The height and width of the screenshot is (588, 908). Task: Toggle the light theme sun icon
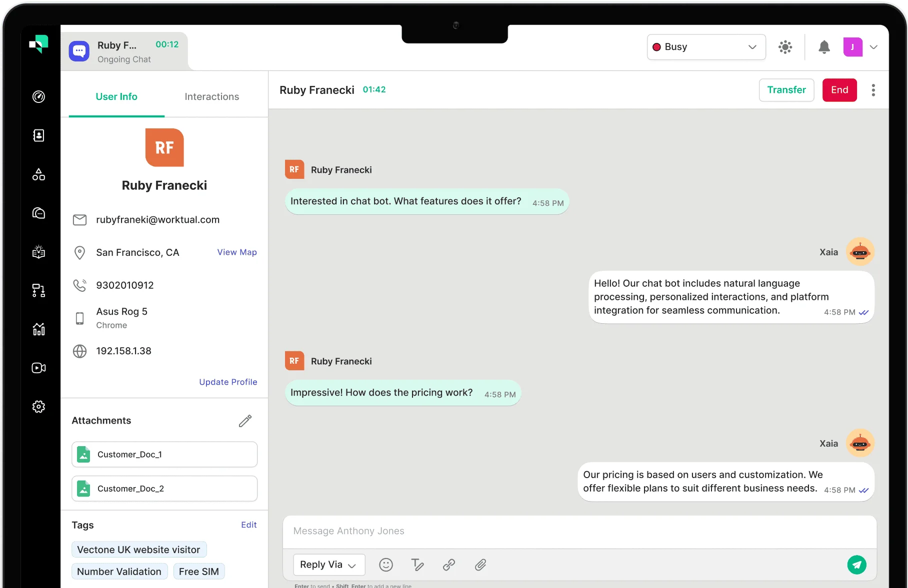[785, 47]
